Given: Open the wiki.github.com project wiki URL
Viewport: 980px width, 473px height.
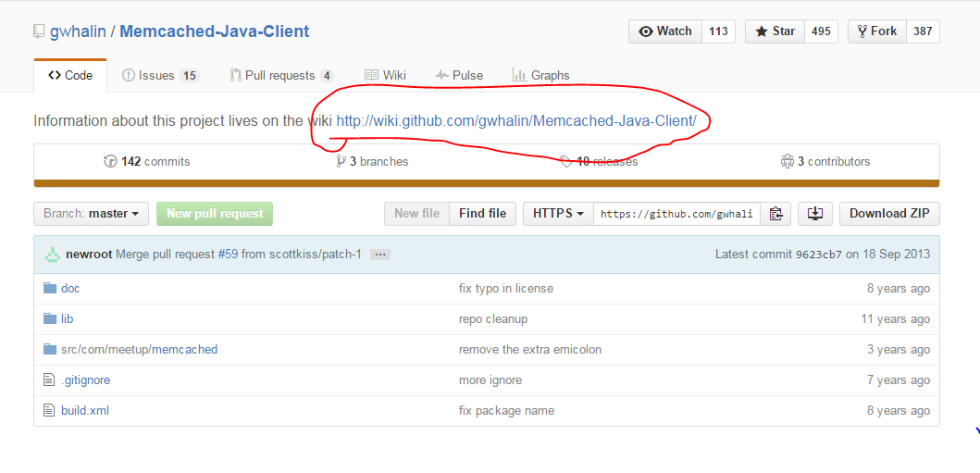Looking at the screenshot, I should tap(516, 120).
